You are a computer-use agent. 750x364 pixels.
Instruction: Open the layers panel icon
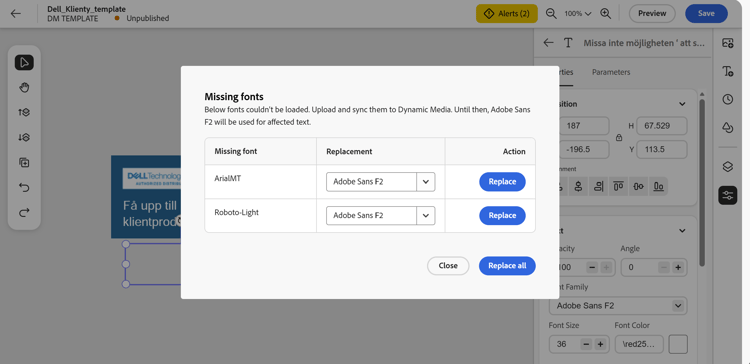[728, 166]
